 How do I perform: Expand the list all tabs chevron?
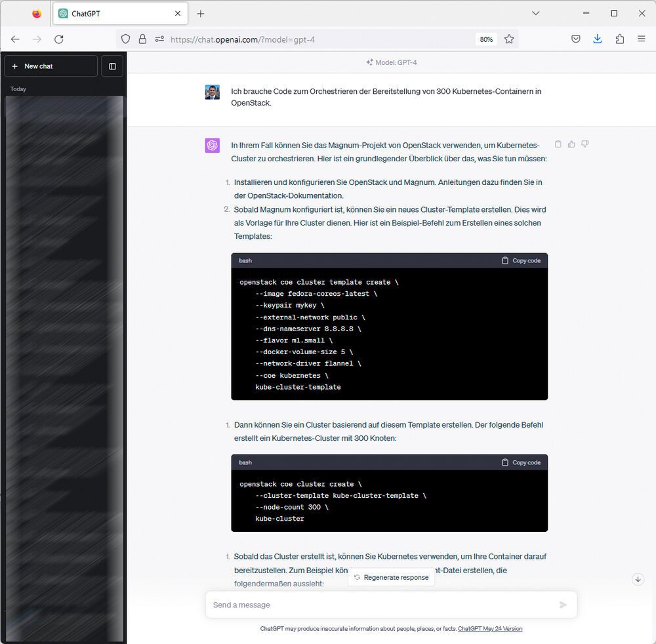(x=536, y=13)
